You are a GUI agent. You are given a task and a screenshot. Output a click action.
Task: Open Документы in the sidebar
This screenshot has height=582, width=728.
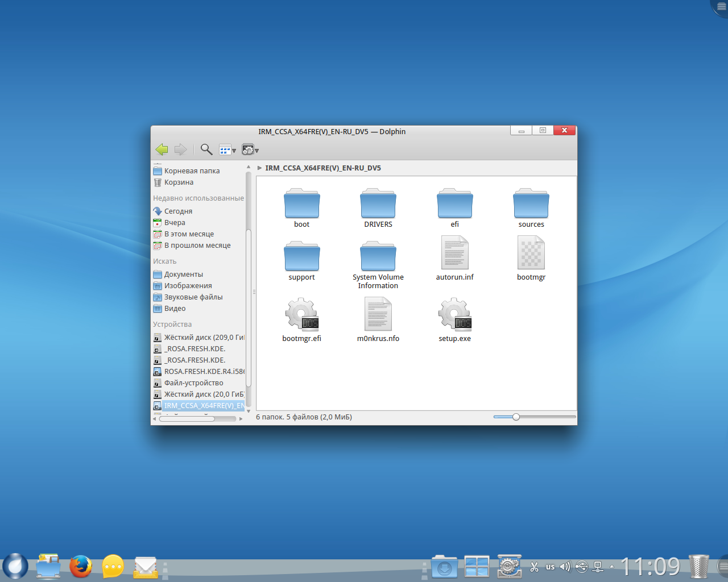coord(183,275)
